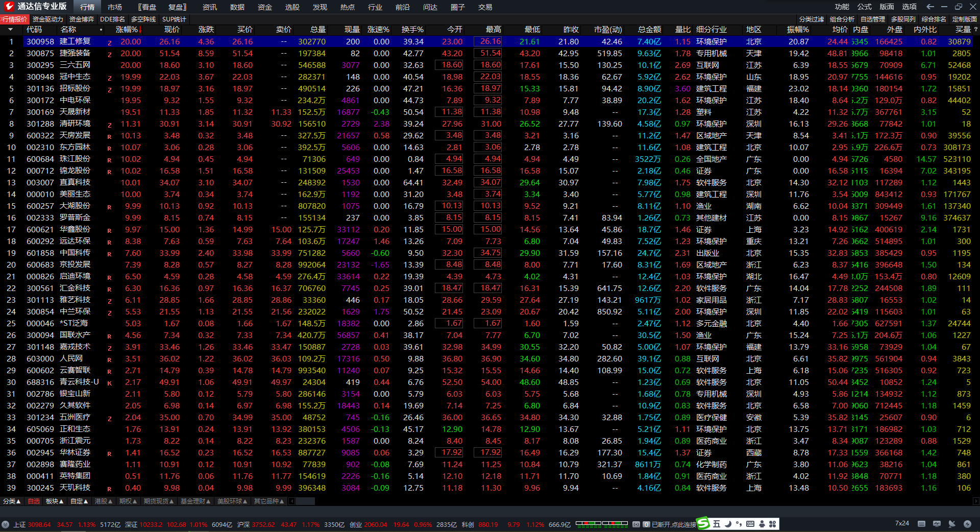The width and height of the screenshot is (980, 532).
Task: Toggle Sogou moon night-mode icon
Action: [x=728, y=524]
